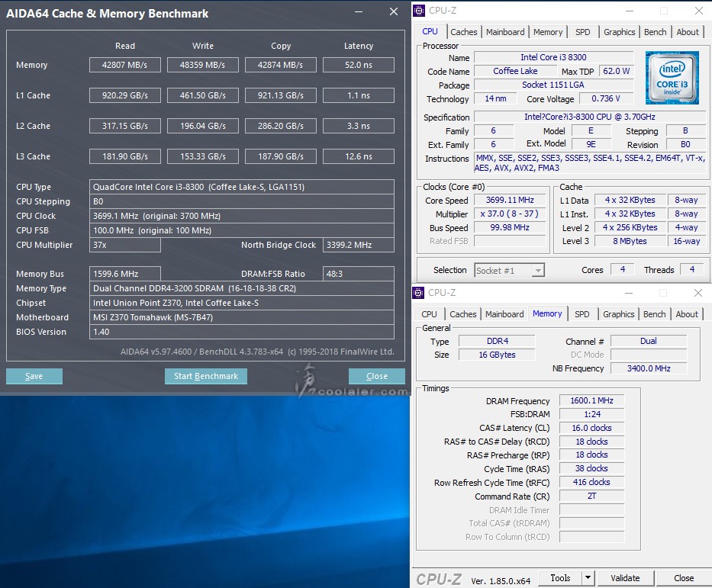Viewport: 712px width, 588px height.
Task: Open Bench tab in top CPU-Z window
Action: point(655,32)
